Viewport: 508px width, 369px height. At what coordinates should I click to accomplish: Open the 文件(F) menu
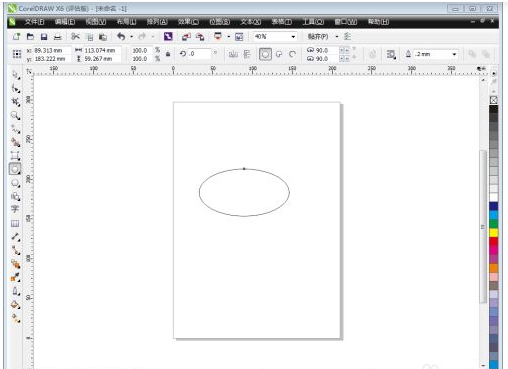[34, 22]
